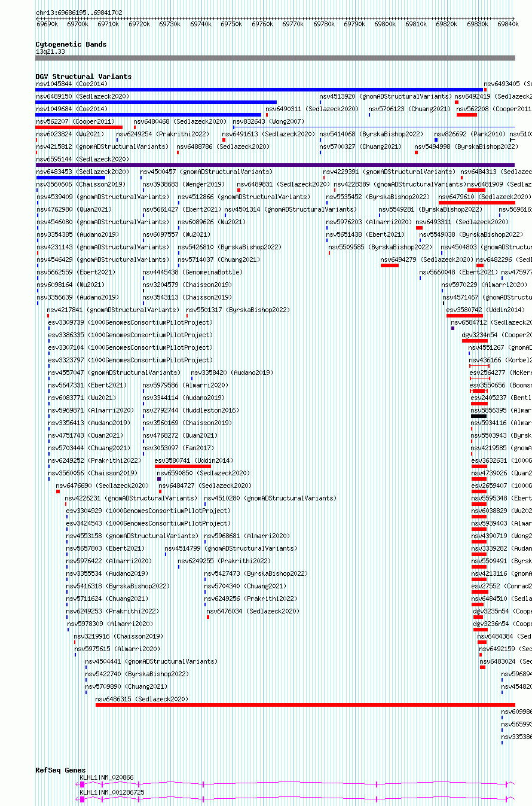Open variant nsv6023824 (Wu2021) label
Viewport: 532px width, 806px height.
70,134
